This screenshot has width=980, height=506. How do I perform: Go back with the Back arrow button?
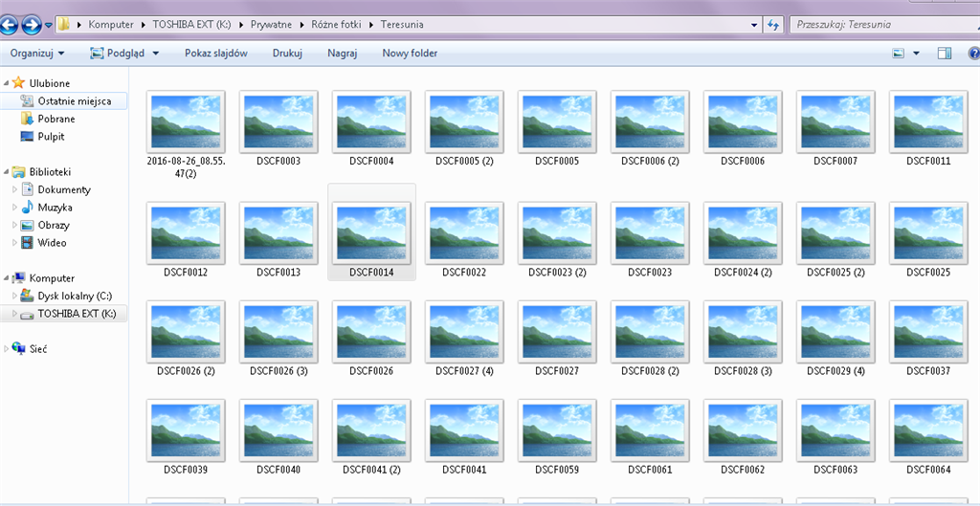[x=8, y=25]
